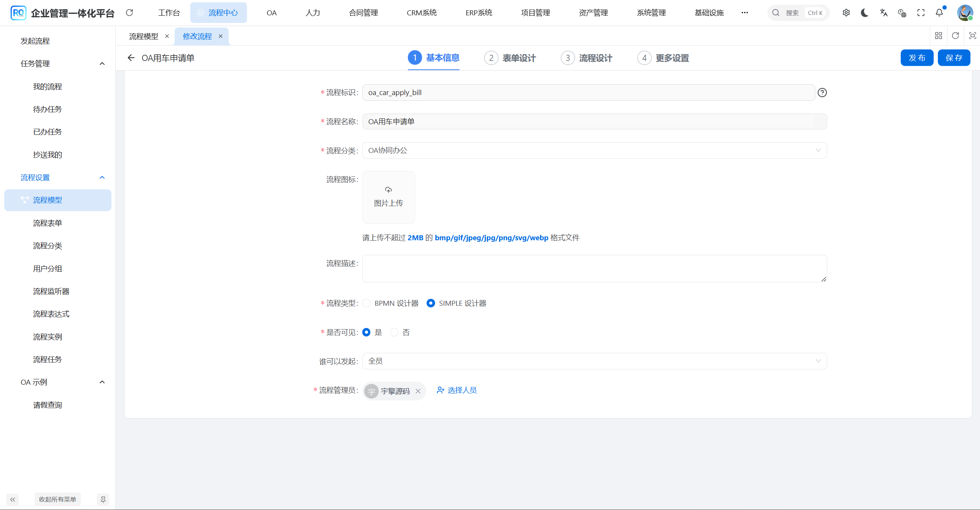Collapse the 任务管理 sidebar section
The image size is (980, 510).
pyautogui.click(x=102, y=63)
